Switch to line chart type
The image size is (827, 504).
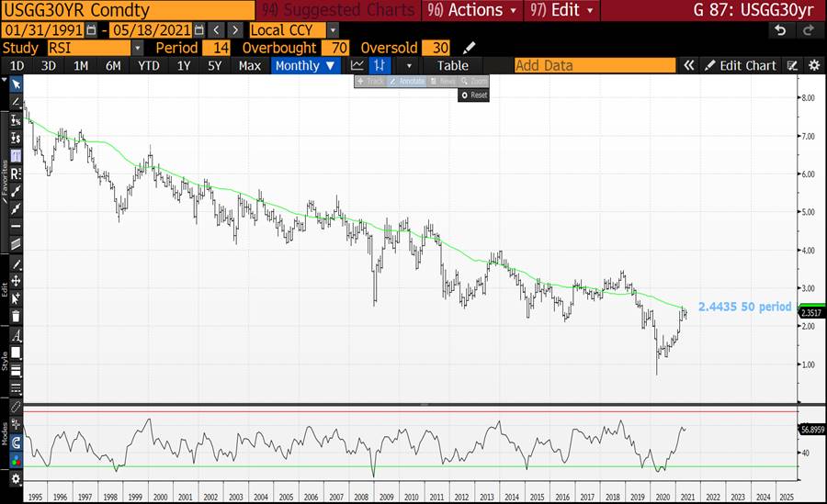(x=357, y=65)
